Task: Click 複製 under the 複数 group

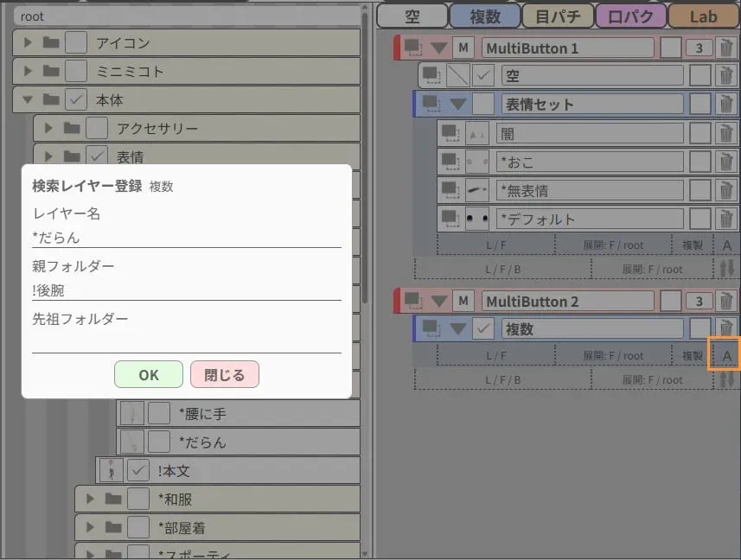Action: click(693, 355)
